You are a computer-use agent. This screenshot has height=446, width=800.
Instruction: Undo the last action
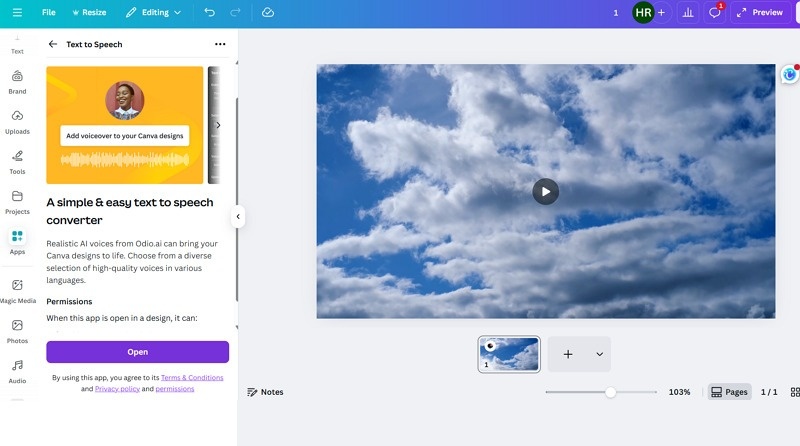(x=209, y=12)
